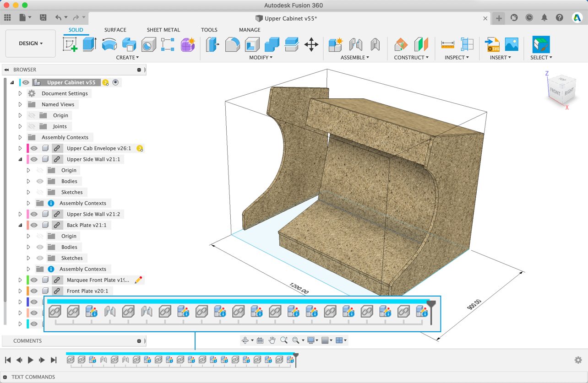
Task: Select the Move/Copy tool
Action: tap(311, 44)
